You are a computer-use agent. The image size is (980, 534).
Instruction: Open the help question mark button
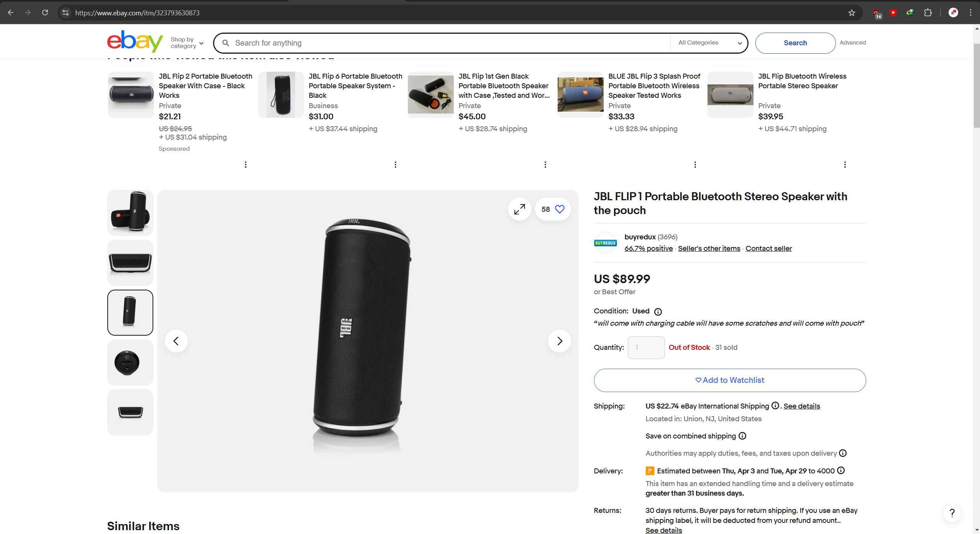pyautogui.click(x=952, y=513)
